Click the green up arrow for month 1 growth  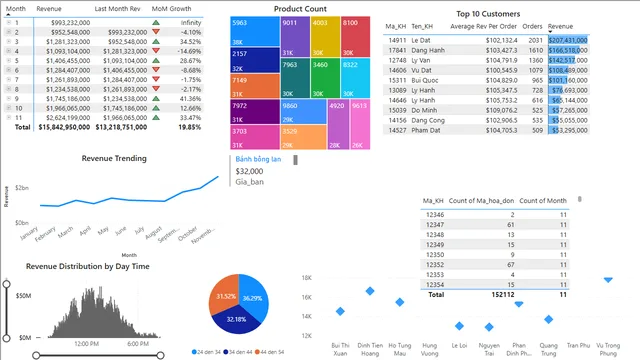[156, 22]
